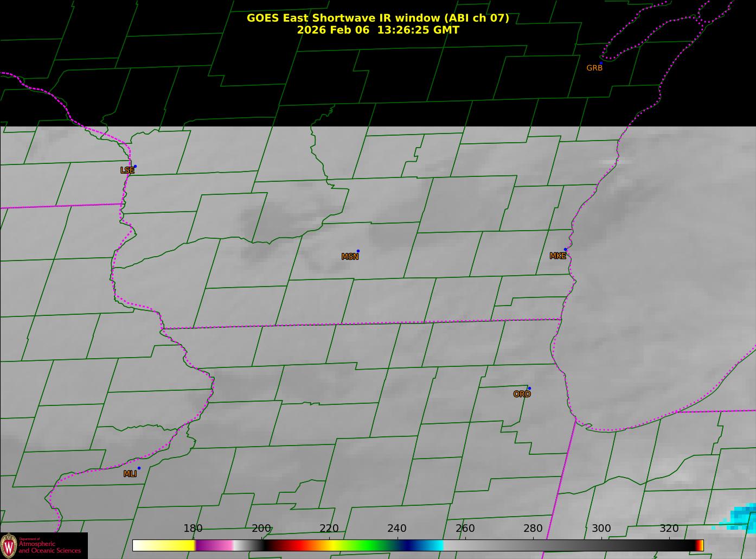Select the MLI station label
Screen dimensions: 756x559
pyautogui.click(x=130, y=474)
